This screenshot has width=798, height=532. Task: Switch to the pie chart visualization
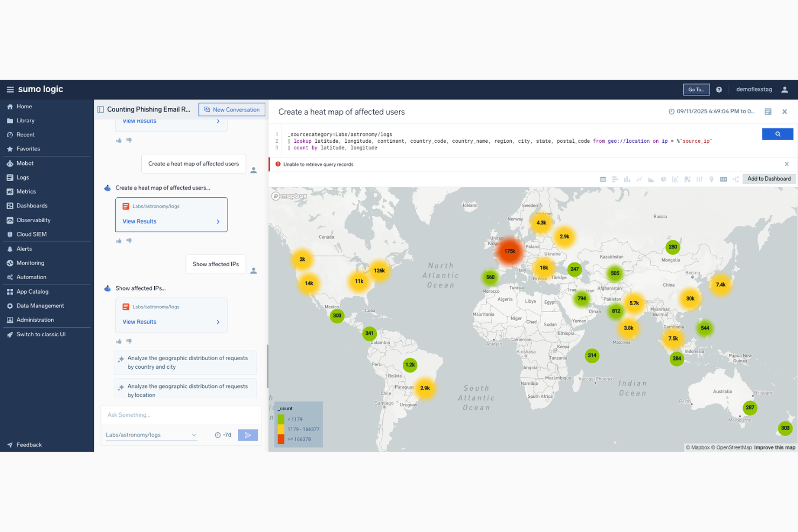click(663, 178)
